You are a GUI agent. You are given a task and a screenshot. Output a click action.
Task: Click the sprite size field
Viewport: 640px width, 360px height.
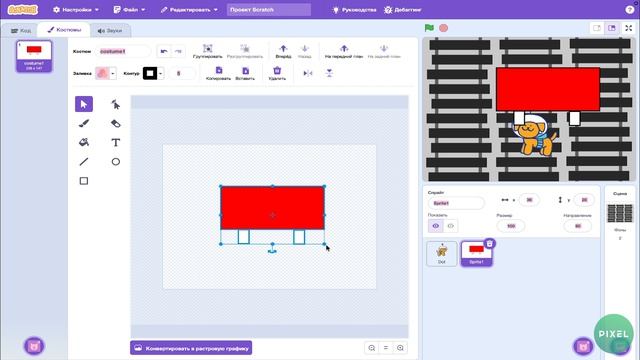[511, 226]
